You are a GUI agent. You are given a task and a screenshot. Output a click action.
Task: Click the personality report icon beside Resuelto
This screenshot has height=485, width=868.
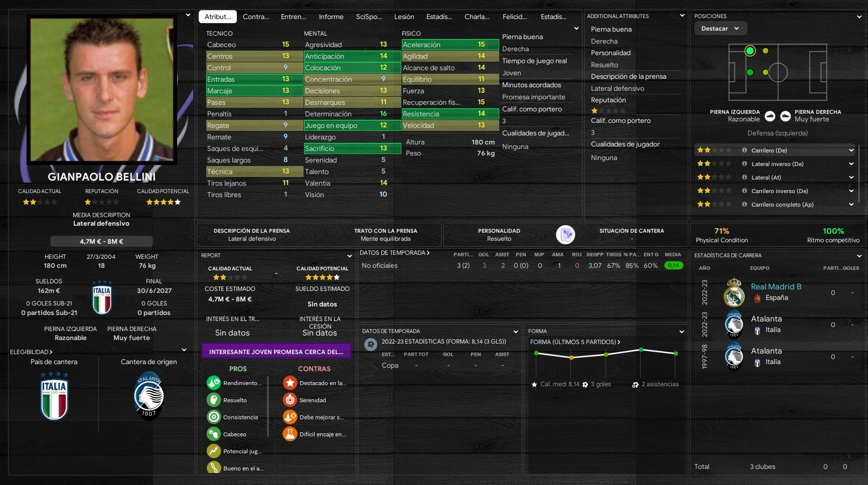click(565, 234)
